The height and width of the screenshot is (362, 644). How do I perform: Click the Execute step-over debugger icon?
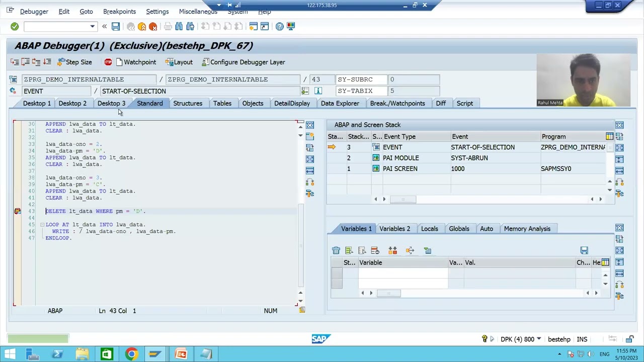(x=25, y=62)
